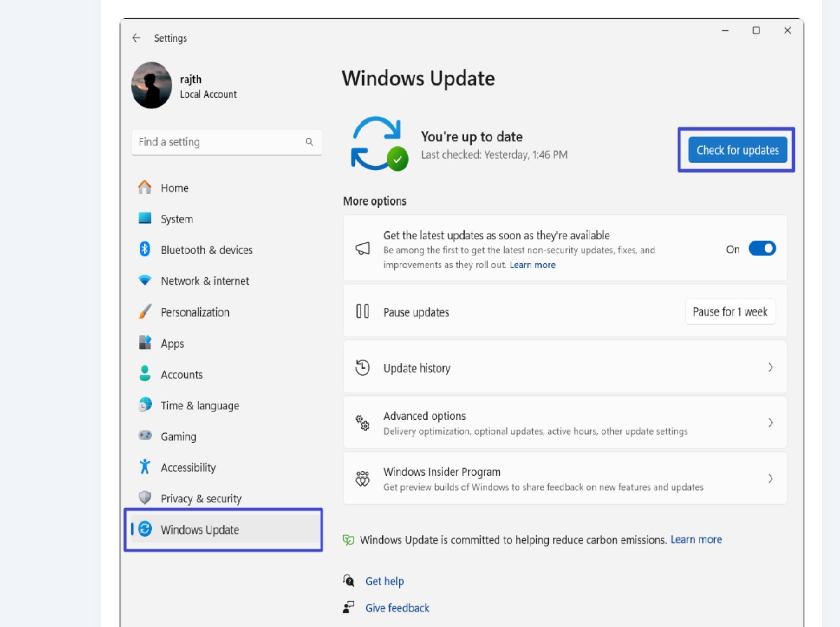Click the Apps sidebar icon
The height and width of the screenshot is (627, 840).
click(145, 343)
